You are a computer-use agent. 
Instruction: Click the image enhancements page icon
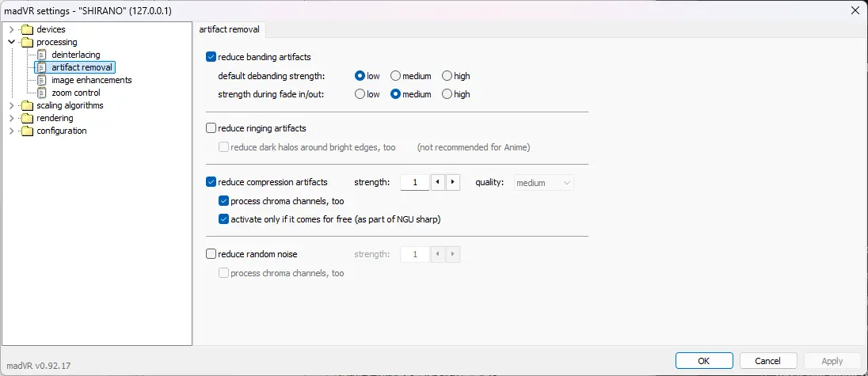click(x=42, y=80)
